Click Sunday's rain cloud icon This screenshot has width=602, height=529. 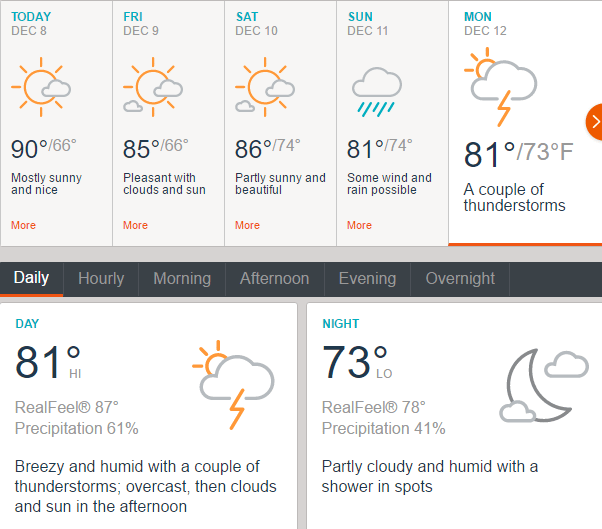click(375, 92)
